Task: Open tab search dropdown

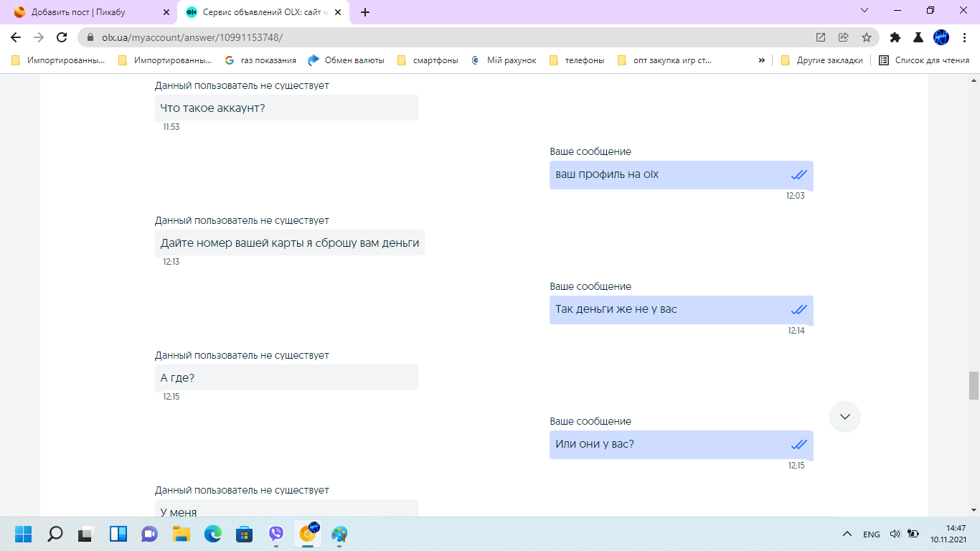Action: point(864,11)
